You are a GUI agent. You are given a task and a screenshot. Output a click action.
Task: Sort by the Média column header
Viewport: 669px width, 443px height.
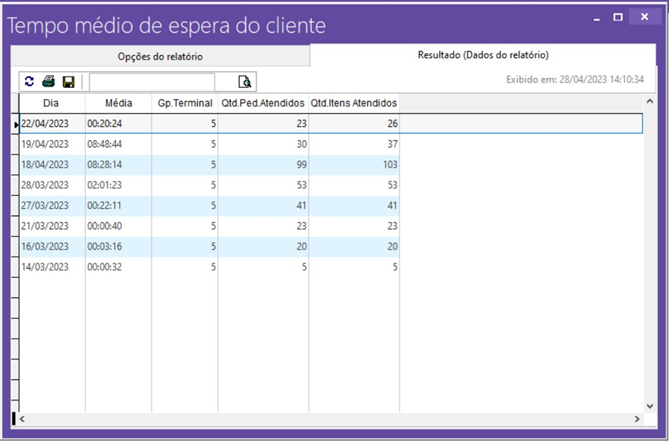[118, 103]
